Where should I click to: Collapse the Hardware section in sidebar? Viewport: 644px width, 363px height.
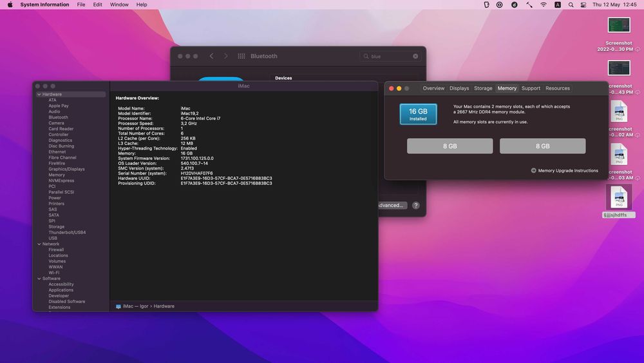pos(39,94)
